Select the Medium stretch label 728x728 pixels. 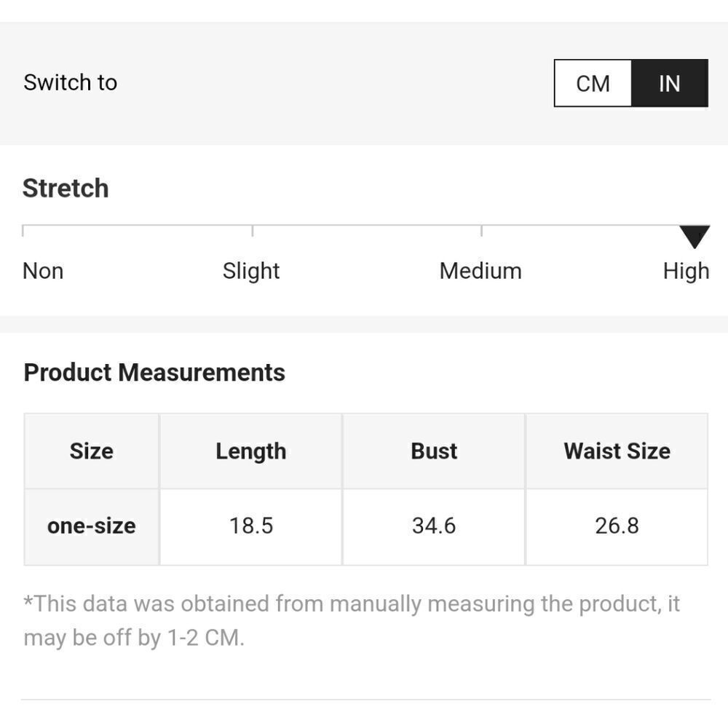click(x=480, y=271)
